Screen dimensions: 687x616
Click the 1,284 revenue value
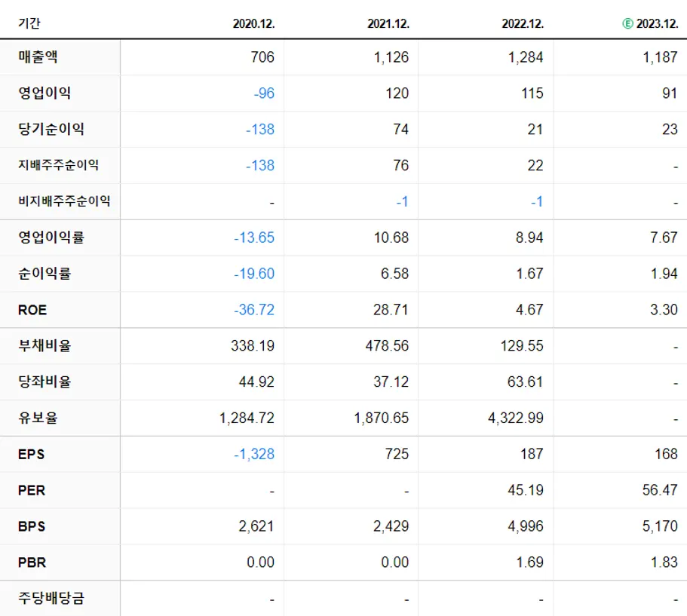tap(526, 57)
